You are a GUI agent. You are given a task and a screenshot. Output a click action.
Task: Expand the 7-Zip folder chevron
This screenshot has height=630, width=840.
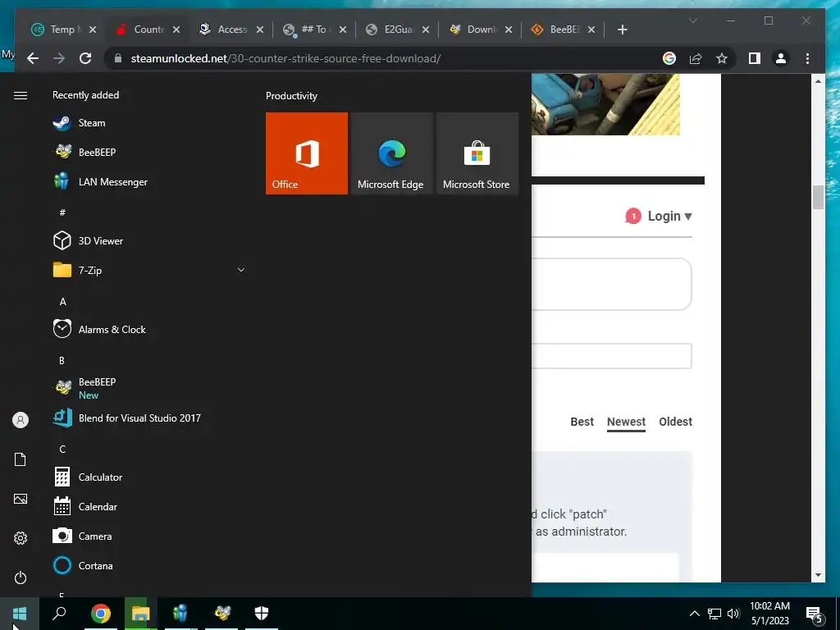[x=241, y=270]
